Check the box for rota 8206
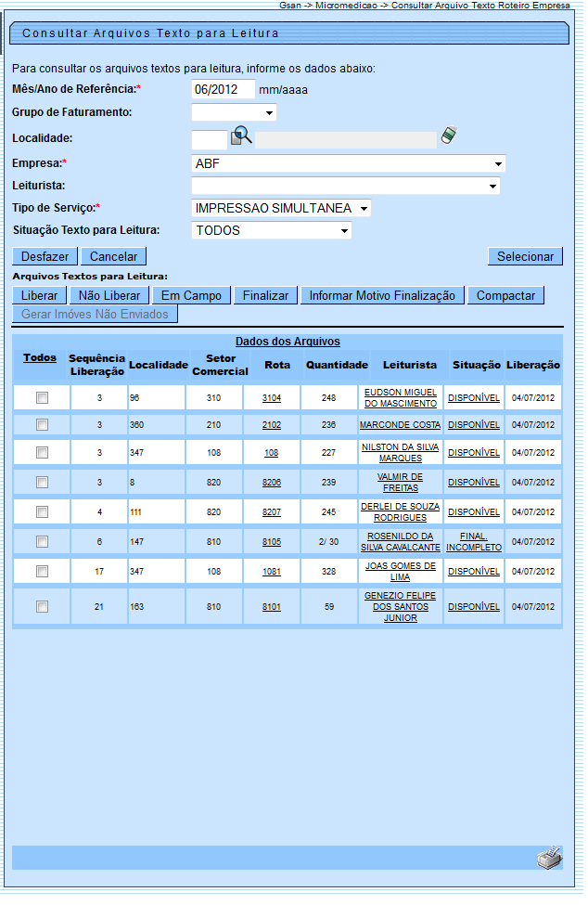 [42, 482]
